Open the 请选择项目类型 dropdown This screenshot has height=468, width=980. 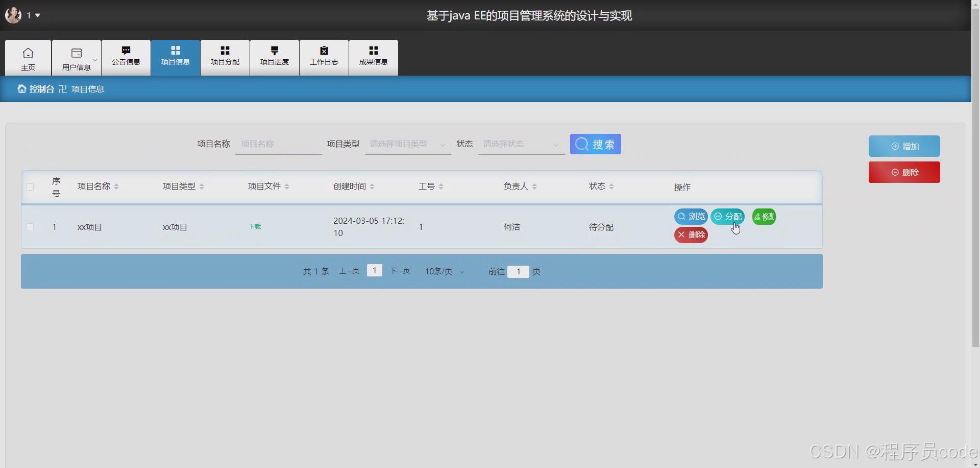407,144
